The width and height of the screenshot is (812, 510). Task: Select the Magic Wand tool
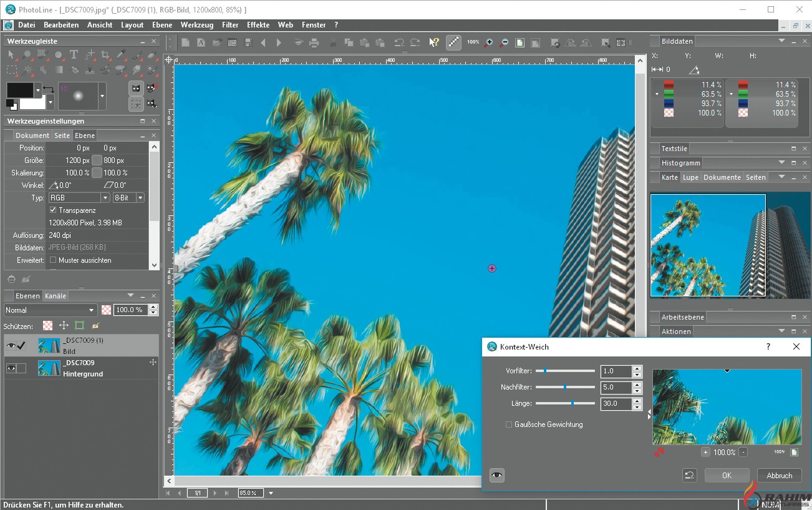tap(27, 70)
